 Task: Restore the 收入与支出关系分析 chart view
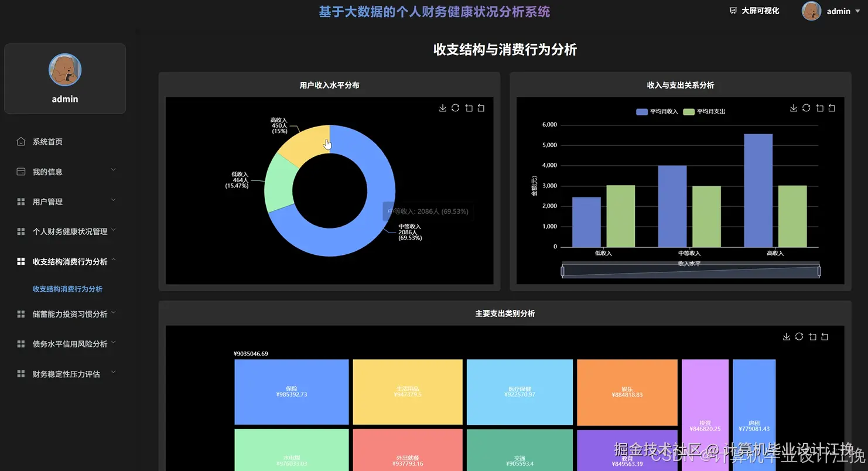(806, 108)
